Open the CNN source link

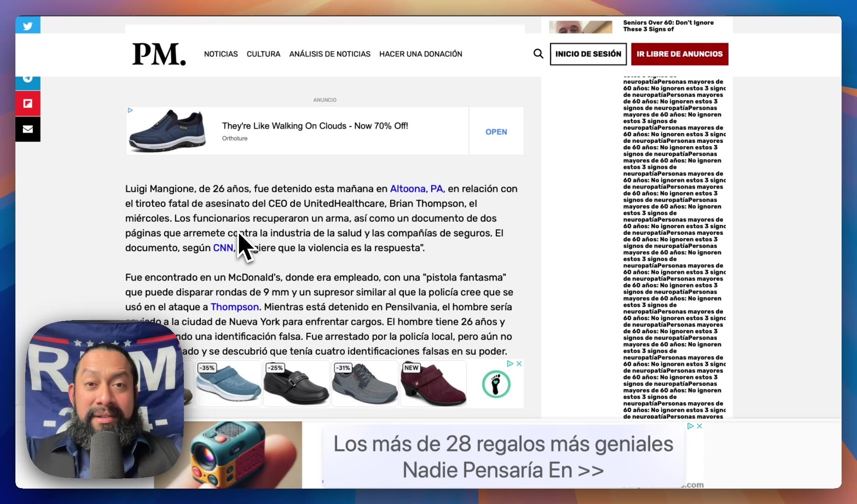(223, 248)
